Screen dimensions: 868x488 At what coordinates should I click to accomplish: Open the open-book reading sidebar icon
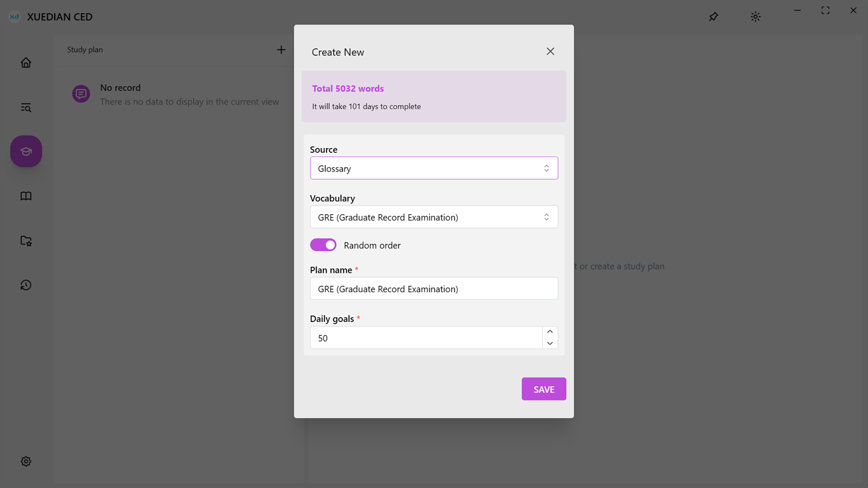point(26,196)
